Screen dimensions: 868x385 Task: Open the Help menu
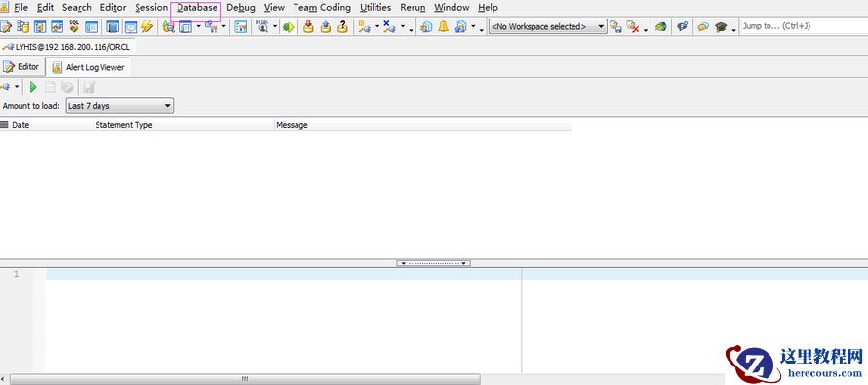coord(488,7)
